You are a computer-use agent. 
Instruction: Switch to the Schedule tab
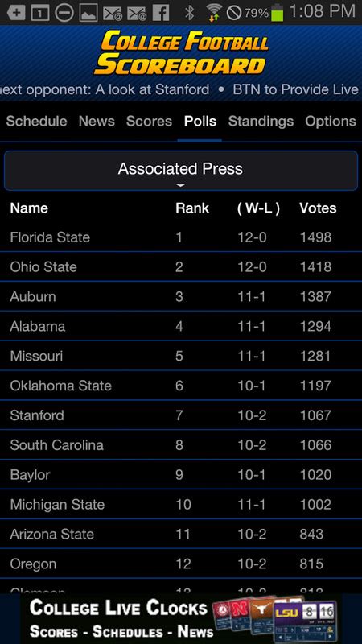coord(36,122)
